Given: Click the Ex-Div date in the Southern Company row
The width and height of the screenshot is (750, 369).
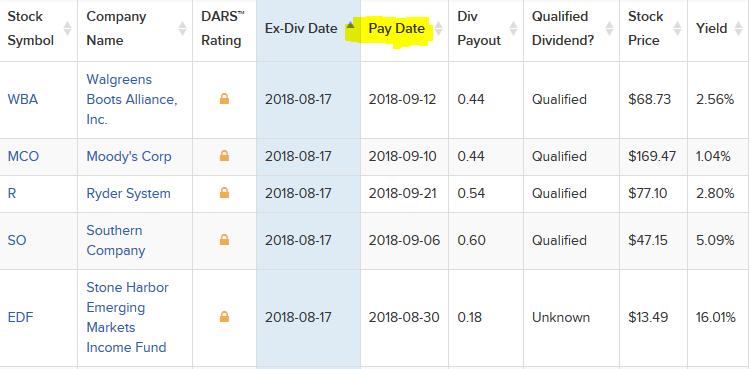Looking at the screenshot, I should pyautogui.click(x=298, y=240).
